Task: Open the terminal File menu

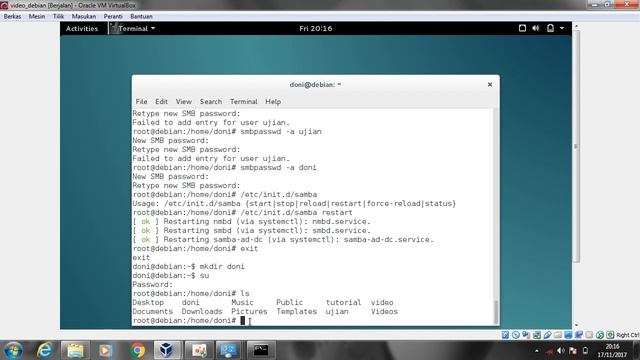Action: pyautogui.click(x=141, y=101)
